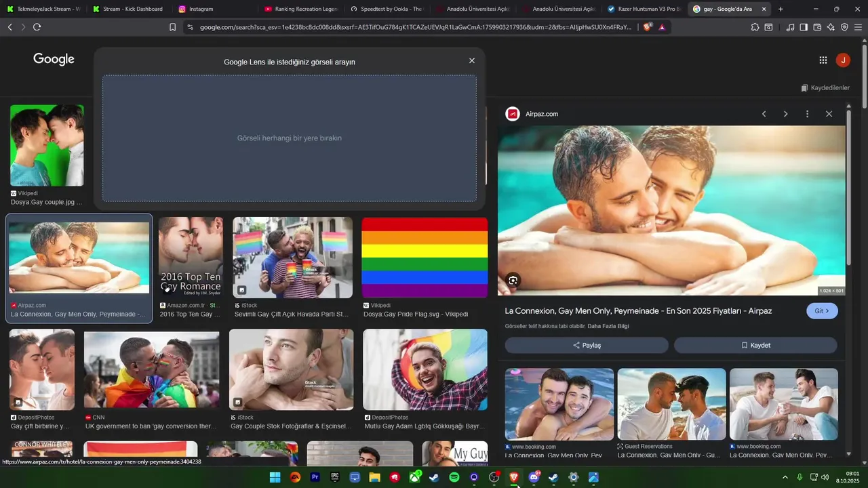Go back in browser history
The height and width of the screenshot is (488, 868).
click(9, 27)
